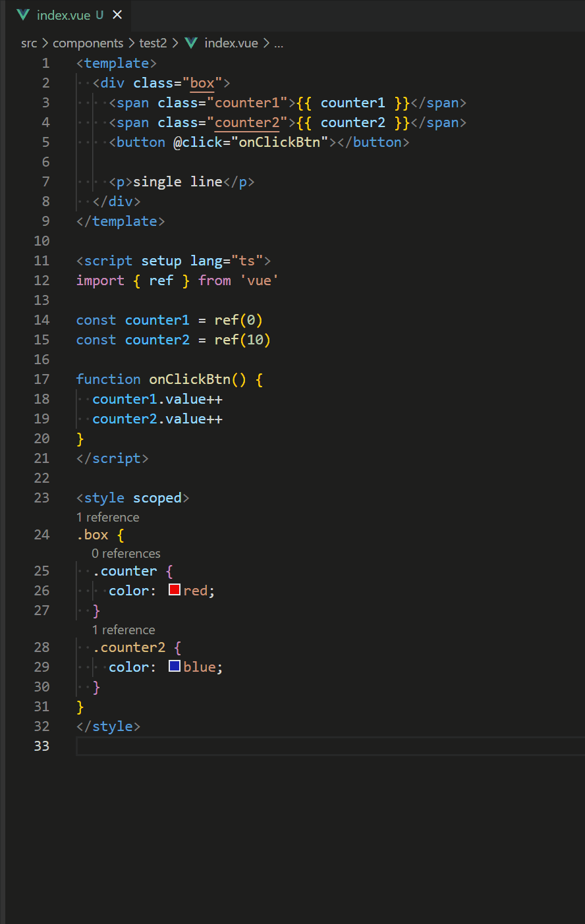Click the import keyword on line 12
Image resolution: width=585 pixels, height=924 pixels.
[100, 281]
